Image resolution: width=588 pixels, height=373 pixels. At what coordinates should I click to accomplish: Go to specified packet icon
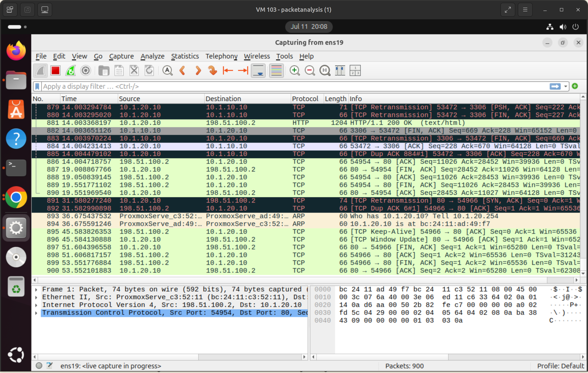click(213, 71)
